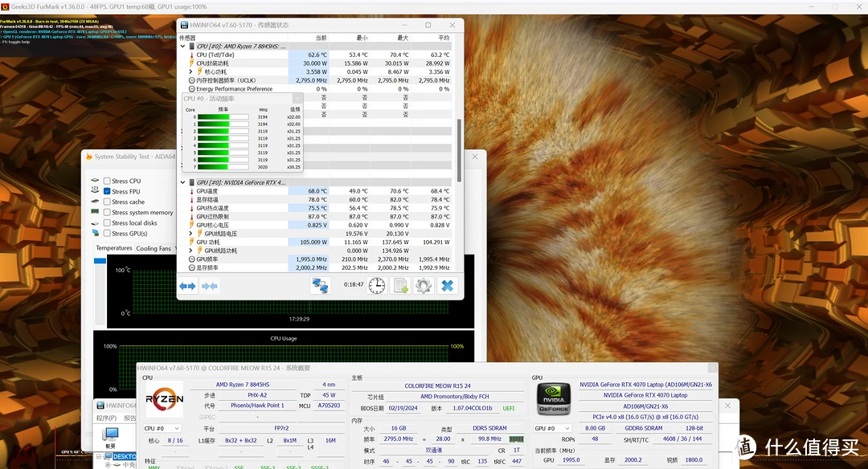
Task: Collapse the CPU [#0] AMD Ryzen 7 8845HS group
Action: [182, 47]
